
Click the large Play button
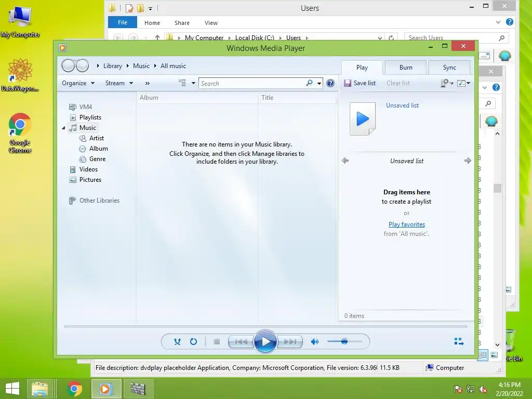tap(265, 342)
